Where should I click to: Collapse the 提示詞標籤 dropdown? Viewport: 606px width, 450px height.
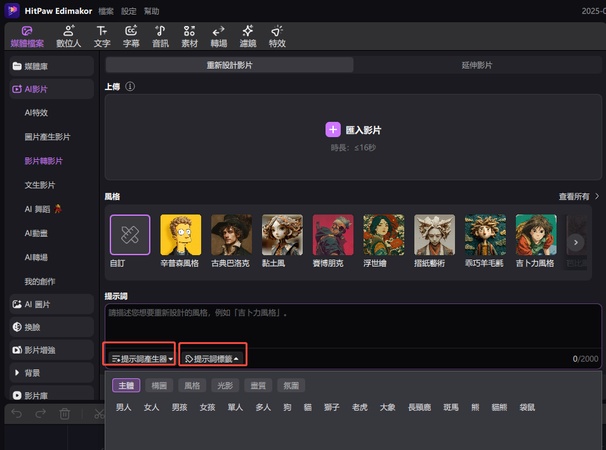212,358
